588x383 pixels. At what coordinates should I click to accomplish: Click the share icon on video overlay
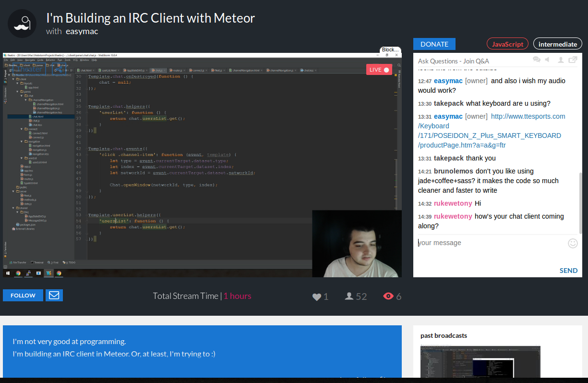(59, 69)
